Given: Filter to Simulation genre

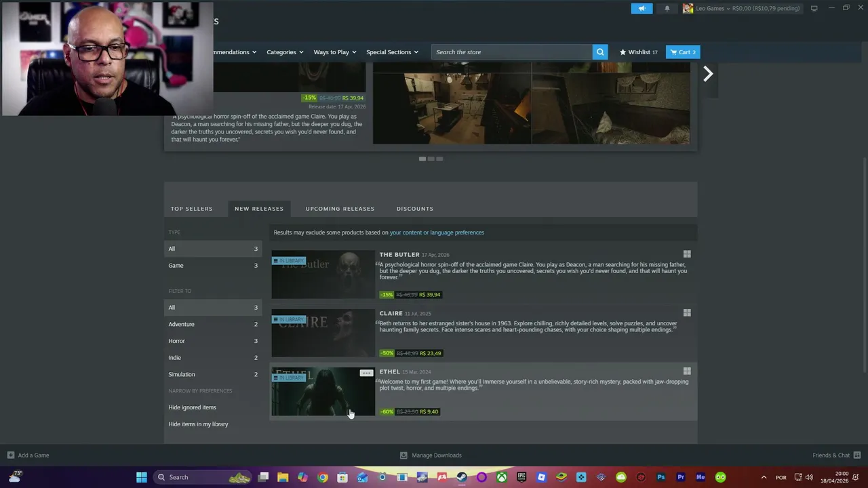Looking at the screenshot, I should point(213,374).
